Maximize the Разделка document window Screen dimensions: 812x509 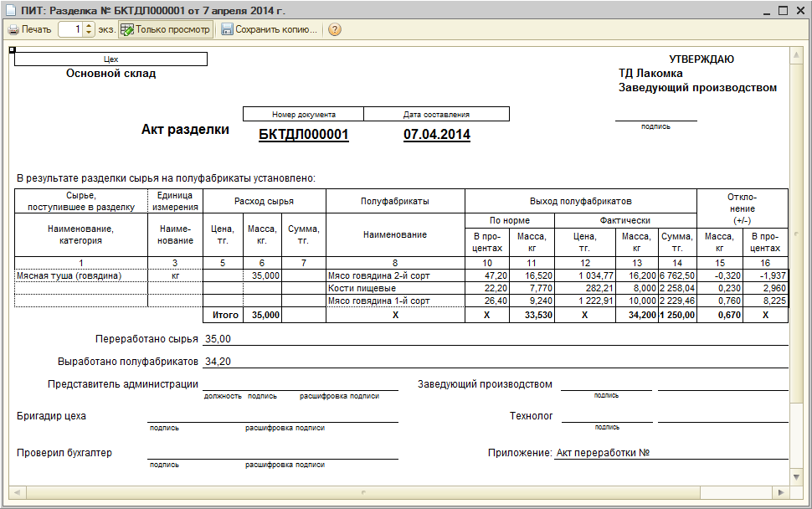(x=784, y=10)
